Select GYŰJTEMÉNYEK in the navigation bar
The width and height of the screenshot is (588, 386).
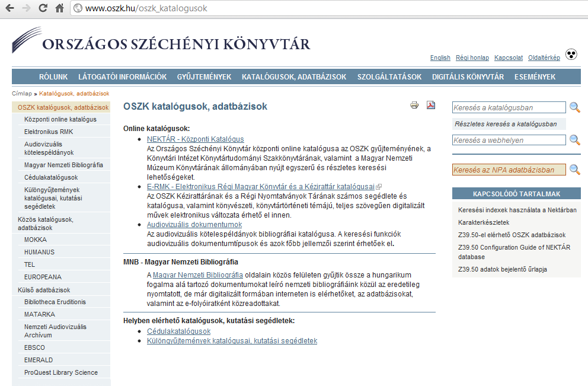(204, 77)
